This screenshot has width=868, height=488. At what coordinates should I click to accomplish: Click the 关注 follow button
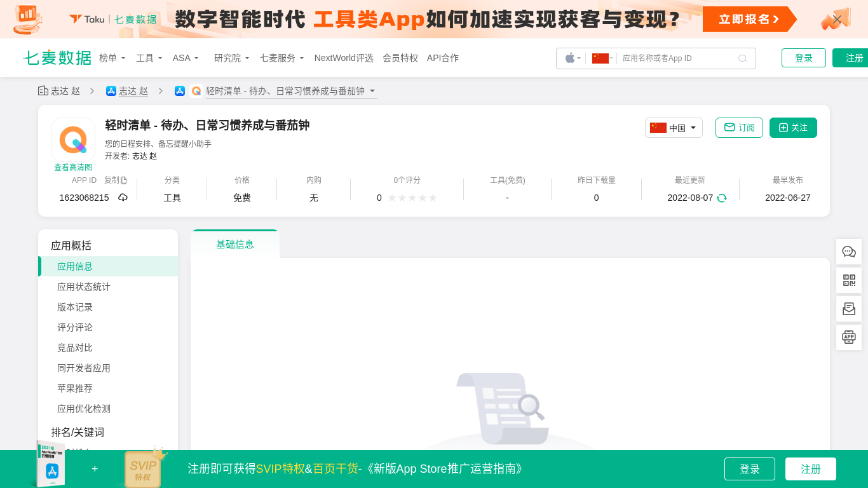[x=793, y=128]
